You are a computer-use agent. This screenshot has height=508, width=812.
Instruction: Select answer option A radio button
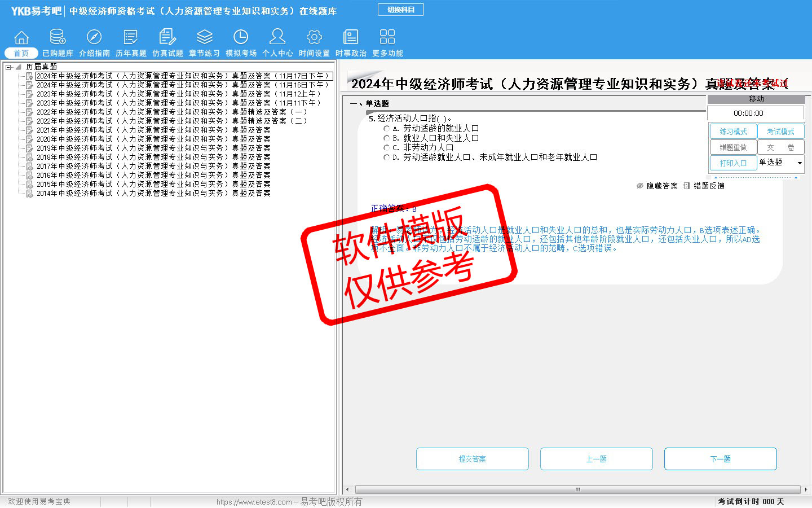point(386,129)
